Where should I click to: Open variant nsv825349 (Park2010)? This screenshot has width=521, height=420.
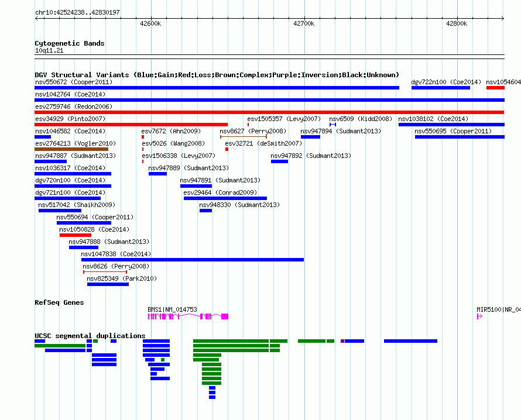(x=108, y=284)
